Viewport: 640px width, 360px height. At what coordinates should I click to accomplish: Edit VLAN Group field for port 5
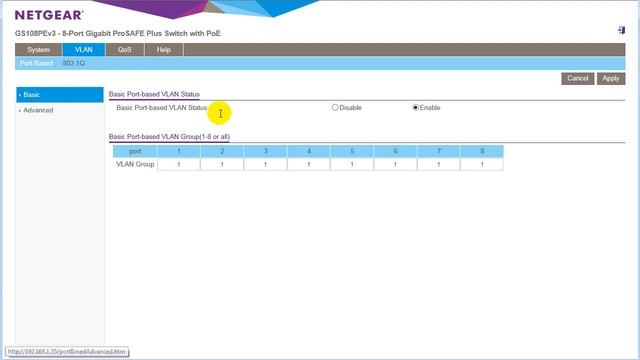point(352,164)
